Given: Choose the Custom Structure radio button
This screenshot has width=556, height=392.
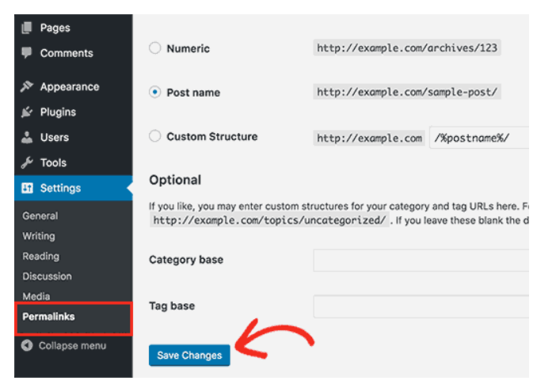Looking at the screenshot, I should point(155,136).
